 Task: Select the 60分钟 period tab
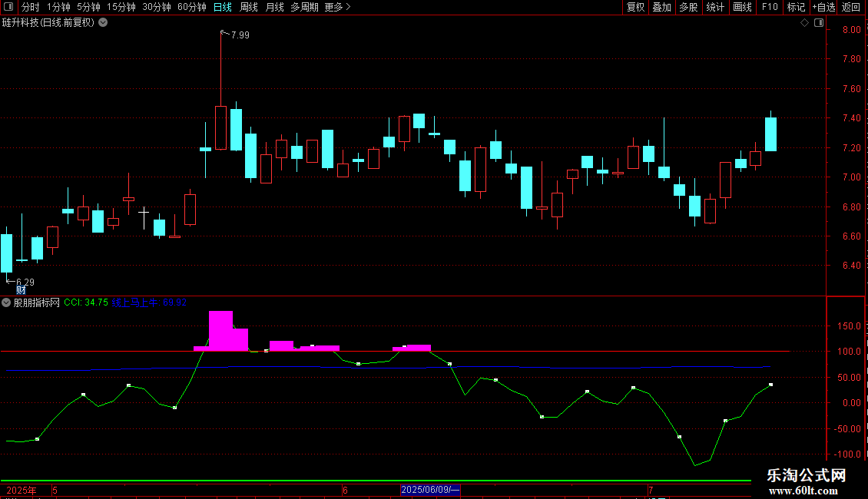tap(191, 7)
